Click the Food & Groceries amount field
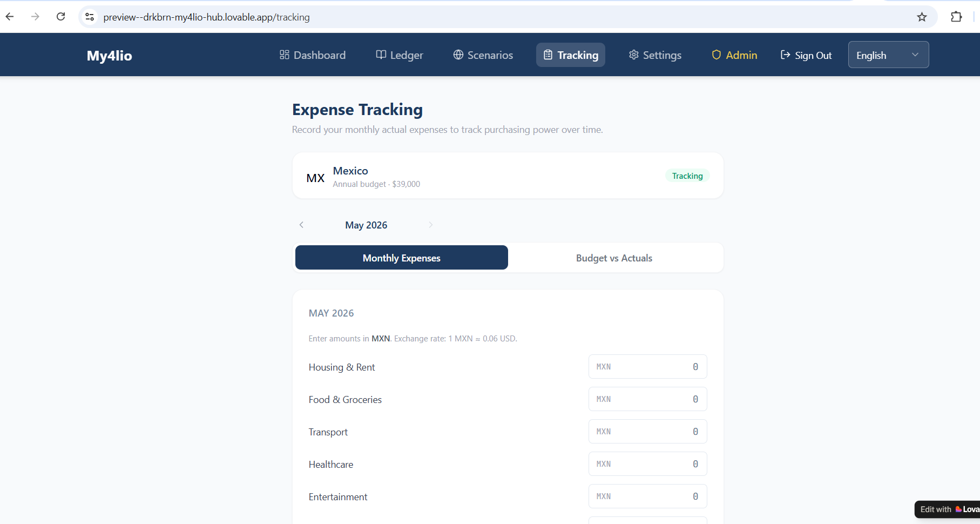Screen dimensions: 980x524 tap(648, 399)
